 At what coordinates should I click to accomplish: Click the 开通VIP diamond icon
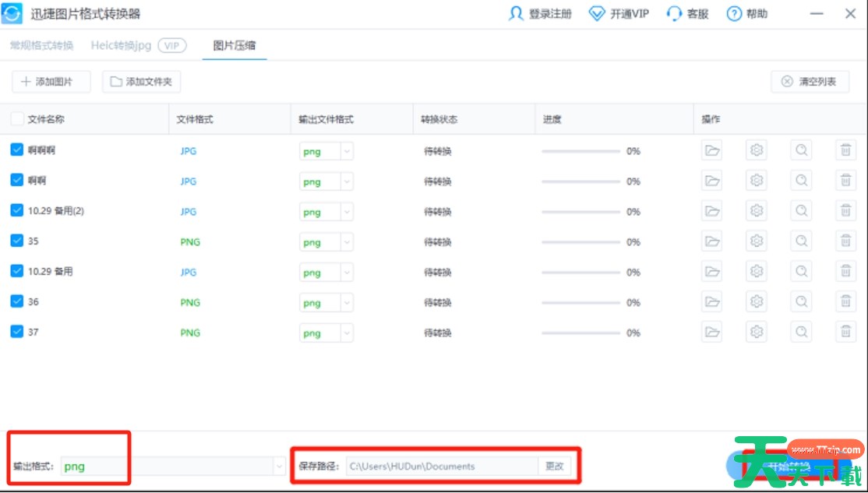tap(597, 13)
